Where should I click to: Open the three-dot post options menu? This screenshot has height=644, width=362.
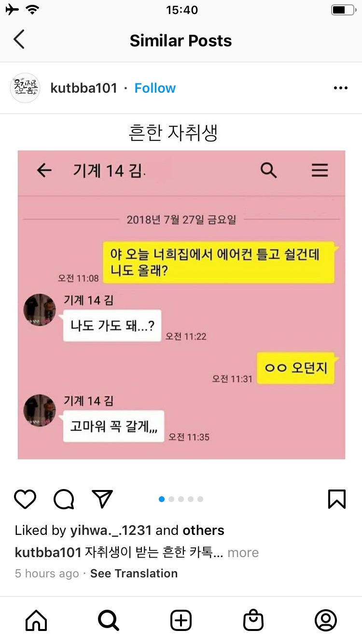[341, 88]
